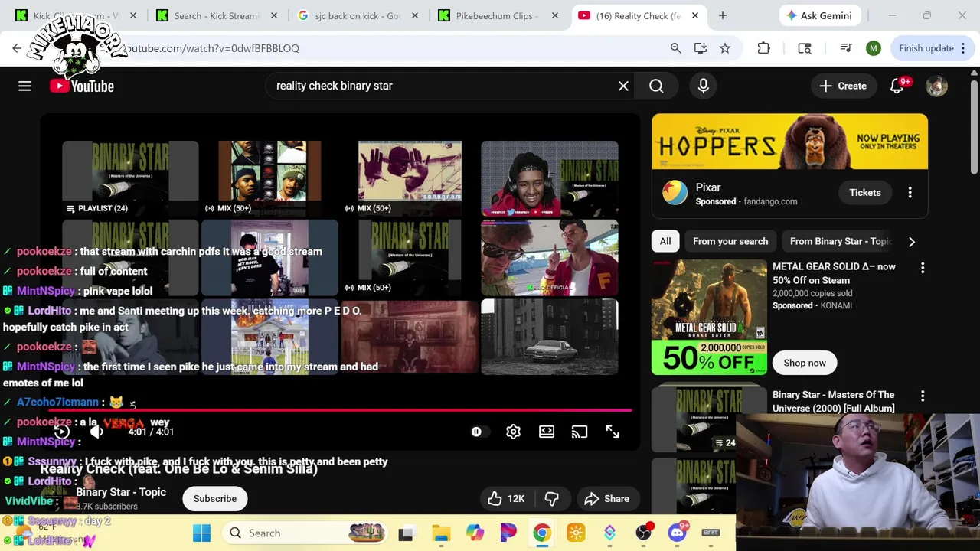The width and height of the screenshot is (980, 551).
Task: Cast video with the Cast icon
Action: pos(580,432)
